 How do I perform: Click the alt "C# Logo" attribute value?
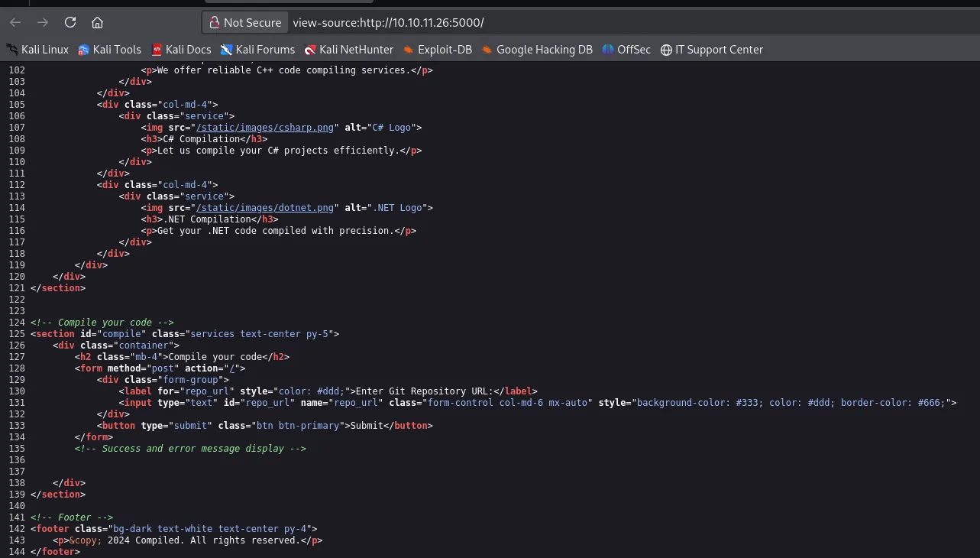pos(392,128)
